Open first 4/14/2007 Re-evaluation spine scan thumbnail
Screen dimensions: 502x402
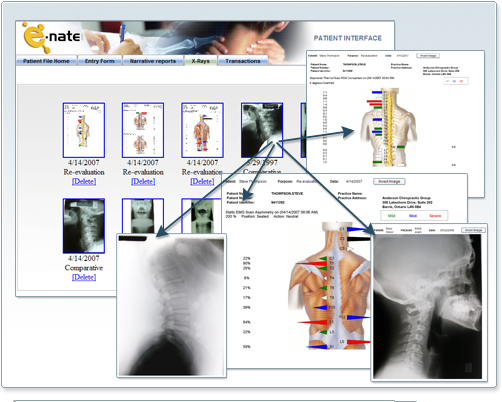coord(84,130)
